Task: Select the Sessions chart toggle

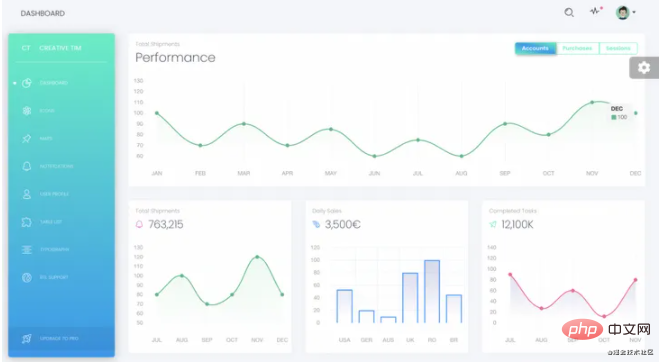Action: click(x=618, y=48)
